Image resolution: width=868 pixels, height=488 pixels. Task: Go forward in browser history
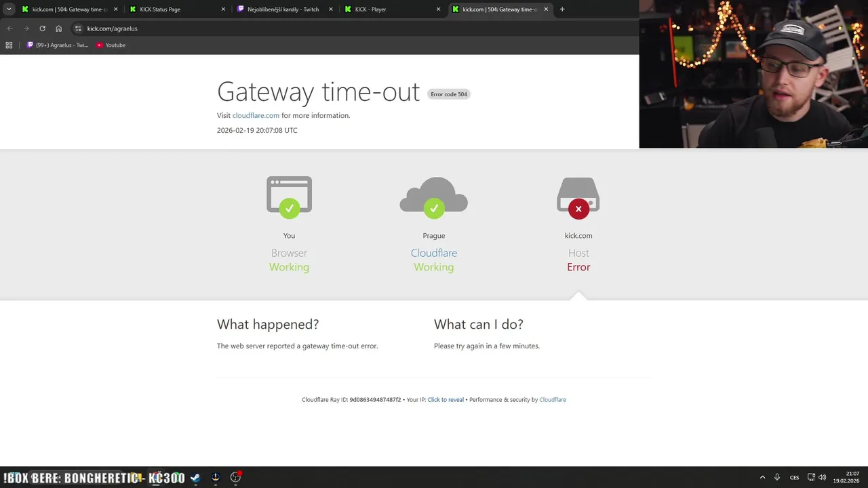click(26, 28)
